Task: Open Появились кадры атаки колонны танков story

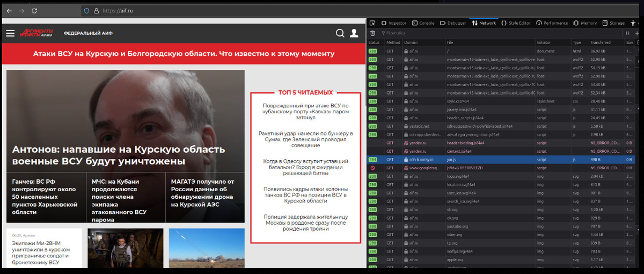Action: 306,194
